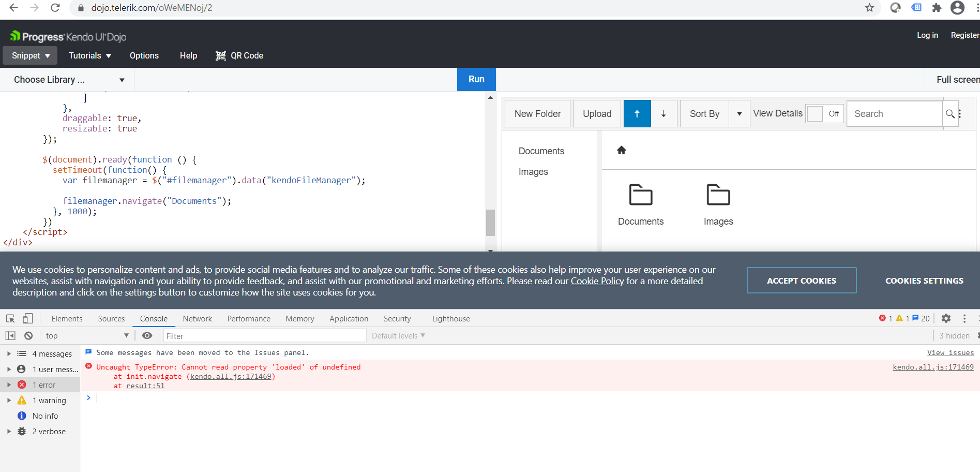Select the 1 error sidebar filter
Viewport: 980px width, 472px height.
(40, 385)
